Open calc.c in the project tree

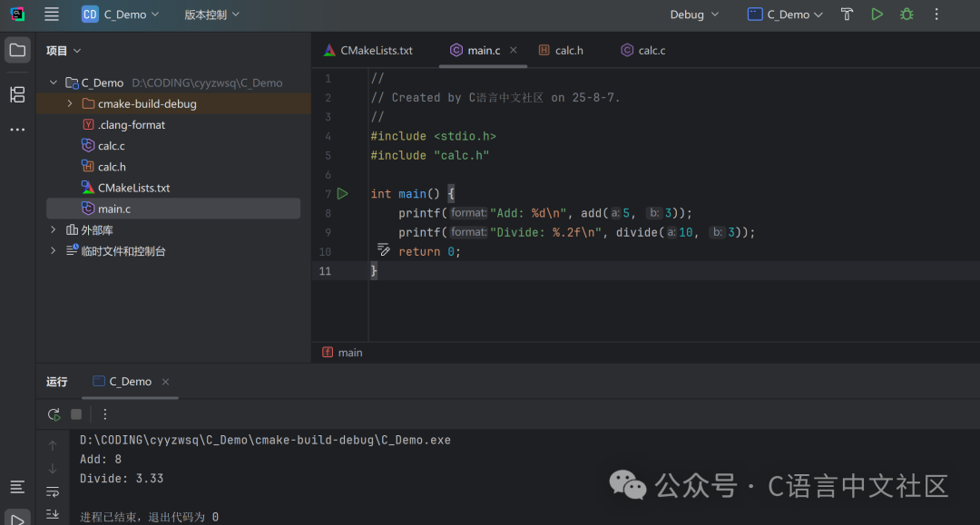tap(112, 145)
